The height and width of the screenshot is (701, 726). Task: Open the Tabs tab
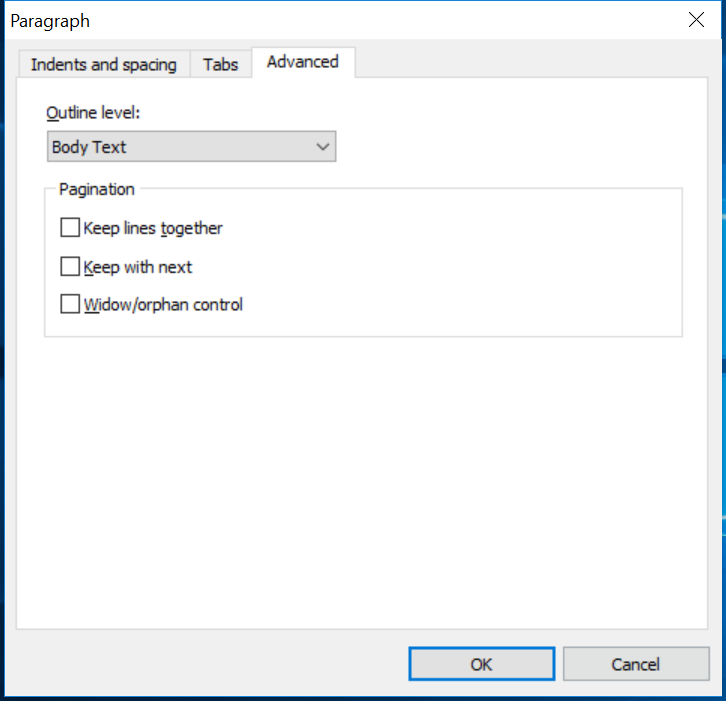point(221,65)
